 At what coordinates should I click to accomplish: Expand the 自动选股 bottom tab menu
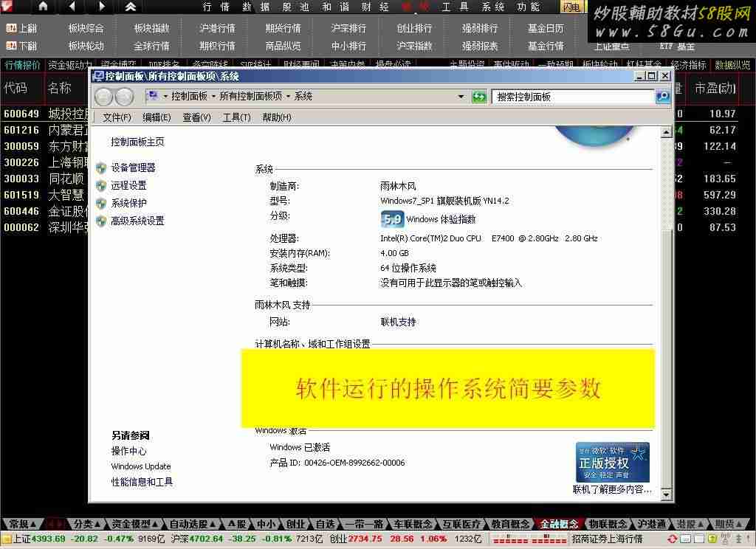click(x=213, y=524)
